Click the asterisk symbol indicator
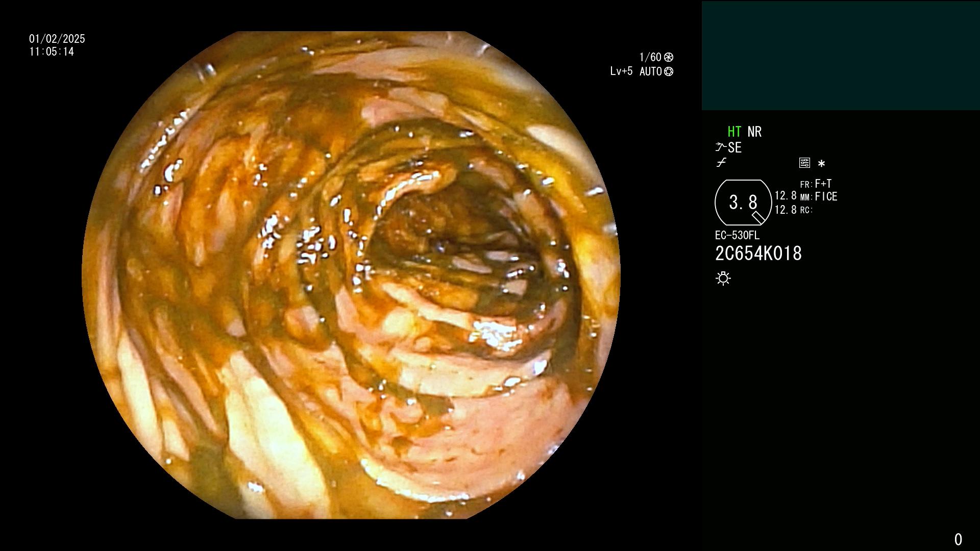This screenshot has height=551, width=980. pyautogui.click(x=821, y=164)
